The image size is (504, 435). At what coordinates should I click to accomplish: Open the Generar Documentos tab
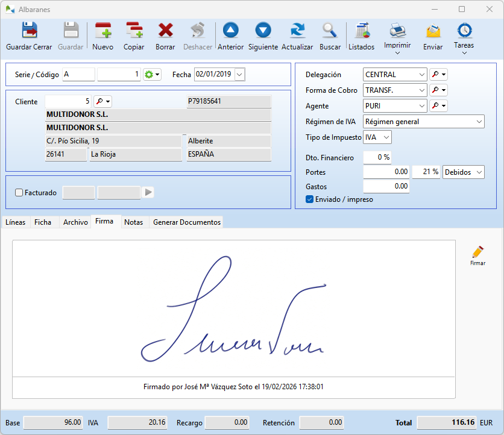click(x=186, y=222)
